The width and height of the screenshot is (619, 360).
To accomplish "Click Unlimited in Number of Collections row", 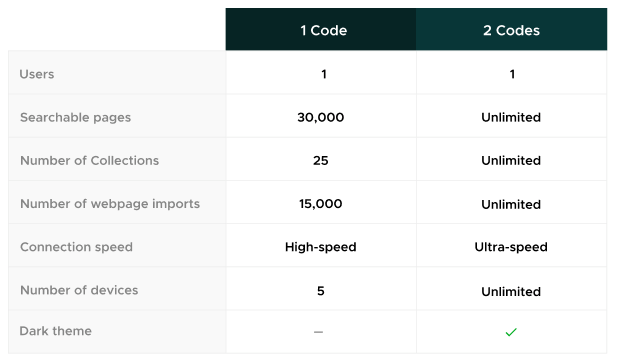I will click(511, 161).
